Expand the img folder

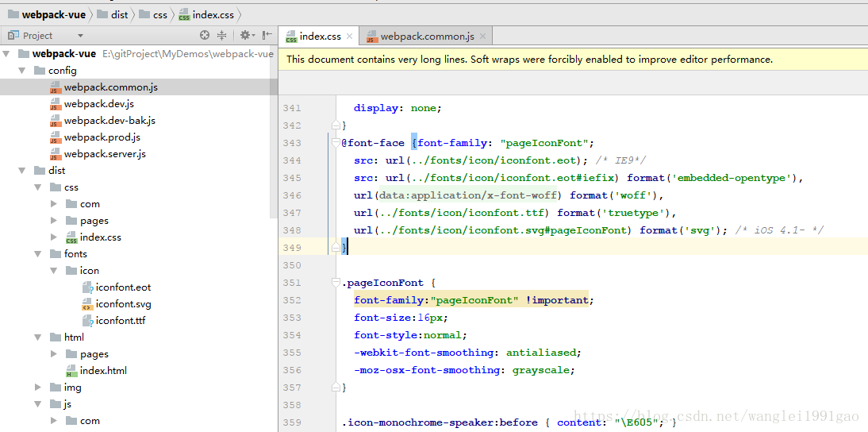(37, 388)
